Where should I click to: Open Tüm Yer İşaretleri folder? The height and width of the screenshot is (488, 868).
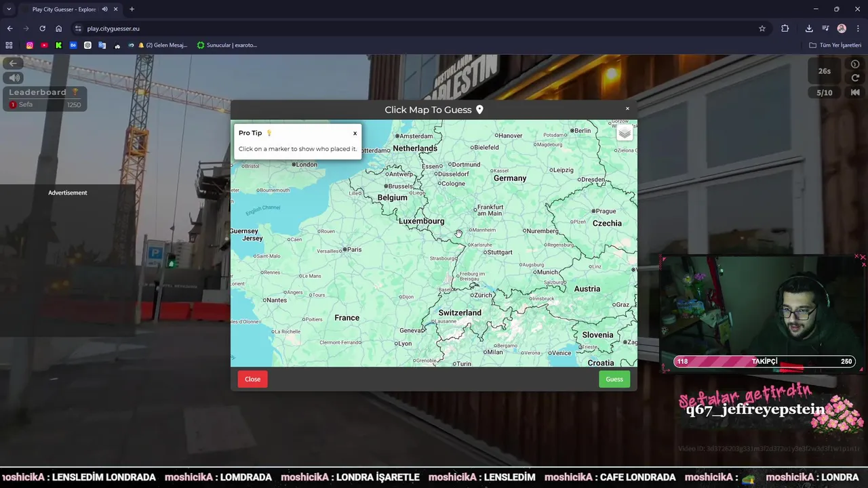[x=835, y=45]
